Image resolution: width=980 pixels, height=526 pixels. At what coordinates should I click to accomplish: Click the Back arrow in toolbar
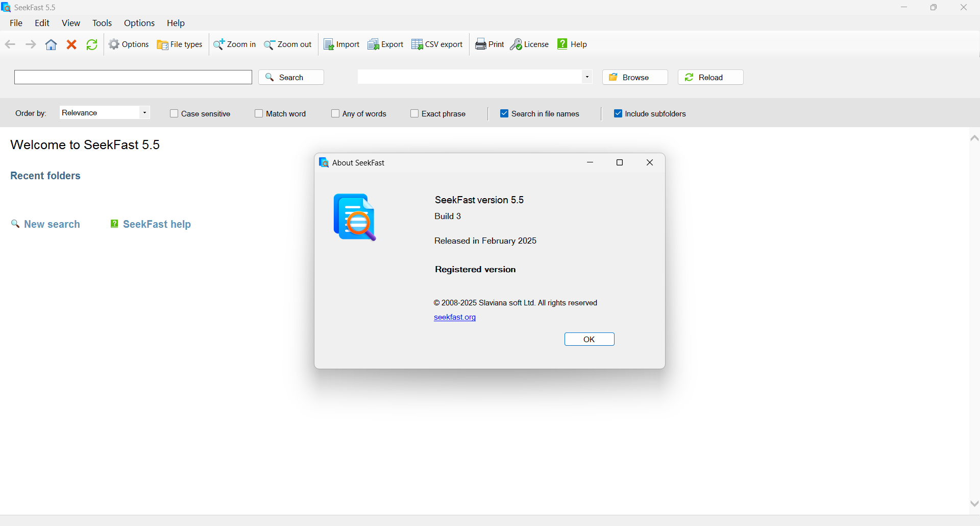pos(10,44)
